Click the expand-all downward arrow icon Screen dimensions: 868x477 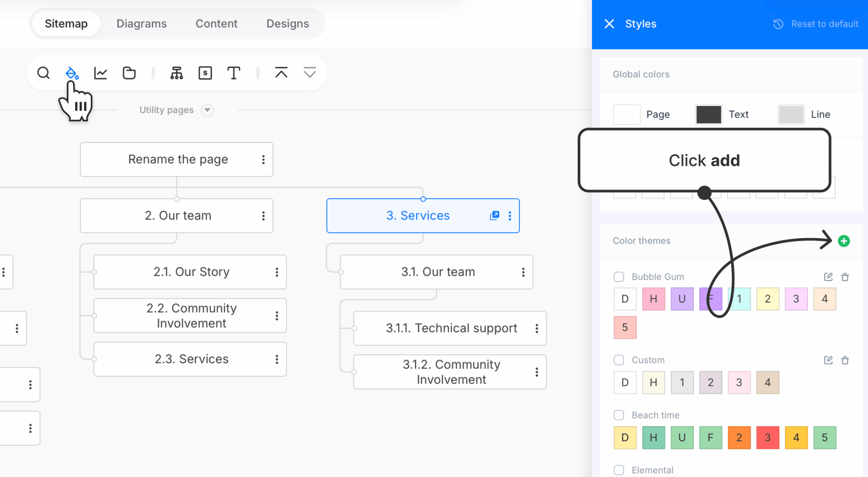point(310,73)
